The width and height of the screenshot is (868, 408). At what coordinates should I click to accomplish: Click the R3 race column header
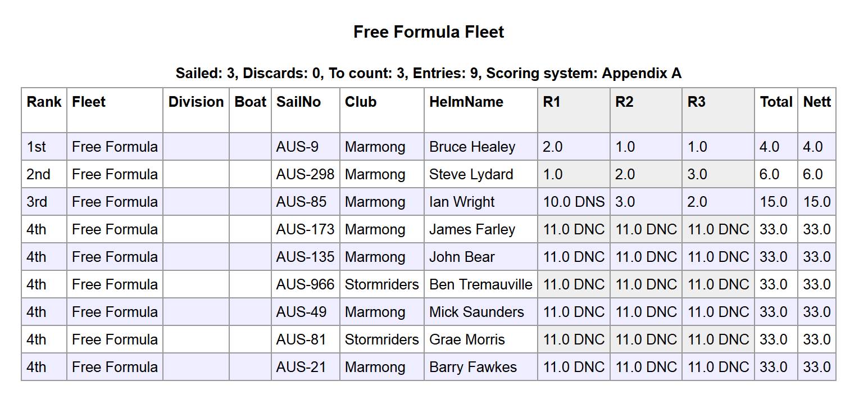pos(696,102)
